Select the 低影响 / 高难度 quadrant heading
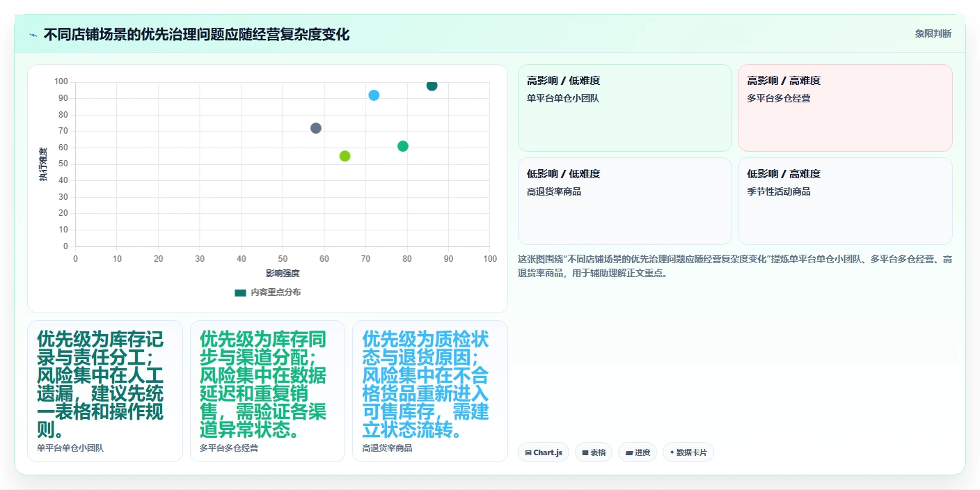This screenshot has height=490, width=980. coord(784,174)
